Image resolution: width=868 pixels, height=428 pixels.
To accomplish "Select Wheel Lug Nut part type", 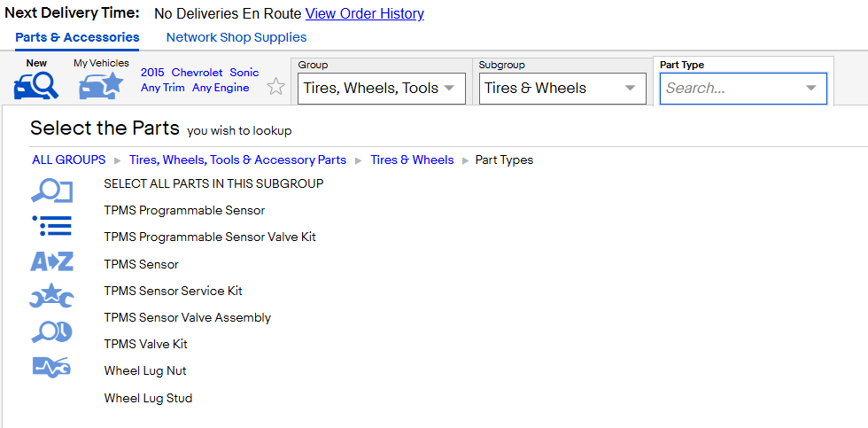I will coord(145,371).
